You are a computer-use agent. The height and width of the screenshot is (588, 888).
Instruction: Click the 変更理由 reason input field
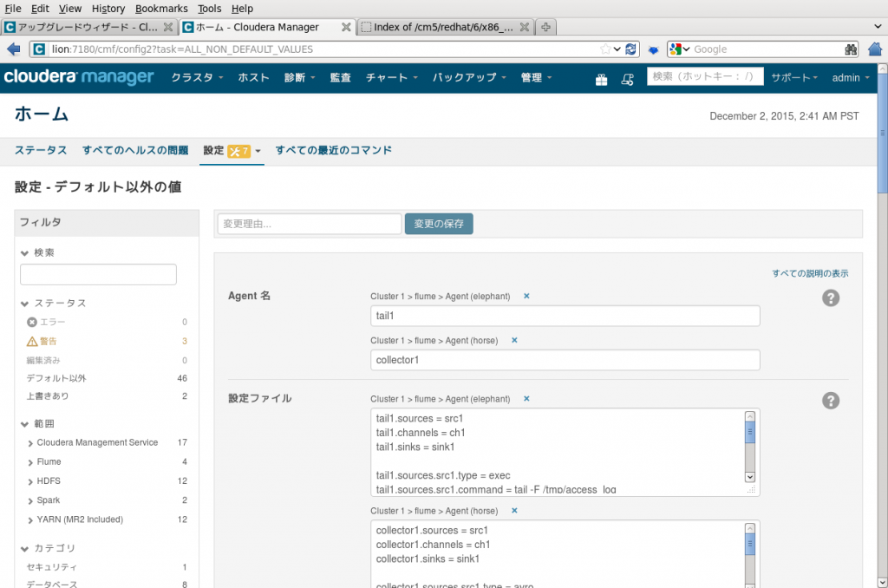point(310,224)
